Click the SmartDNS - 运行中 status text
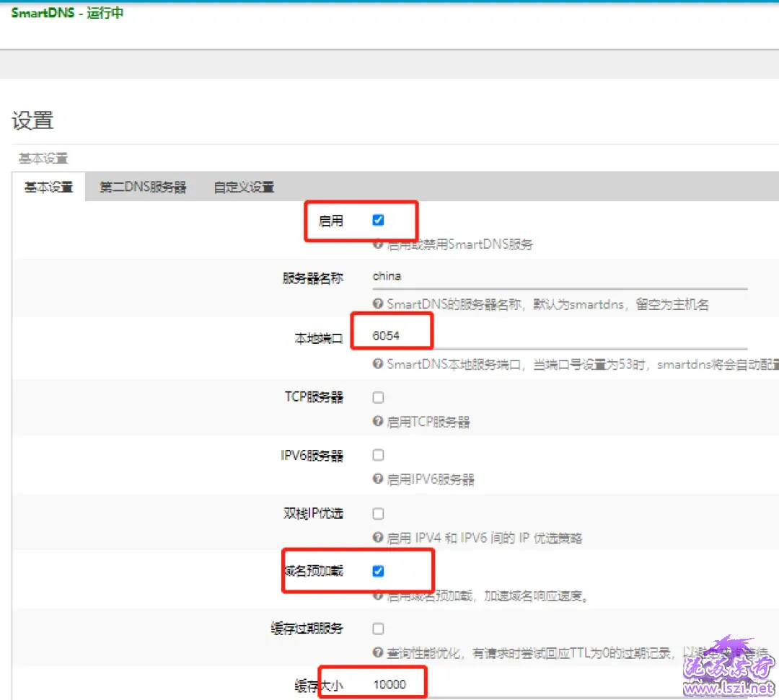The image size is (779, 700). pyautogui.click(x=67, y=13)
